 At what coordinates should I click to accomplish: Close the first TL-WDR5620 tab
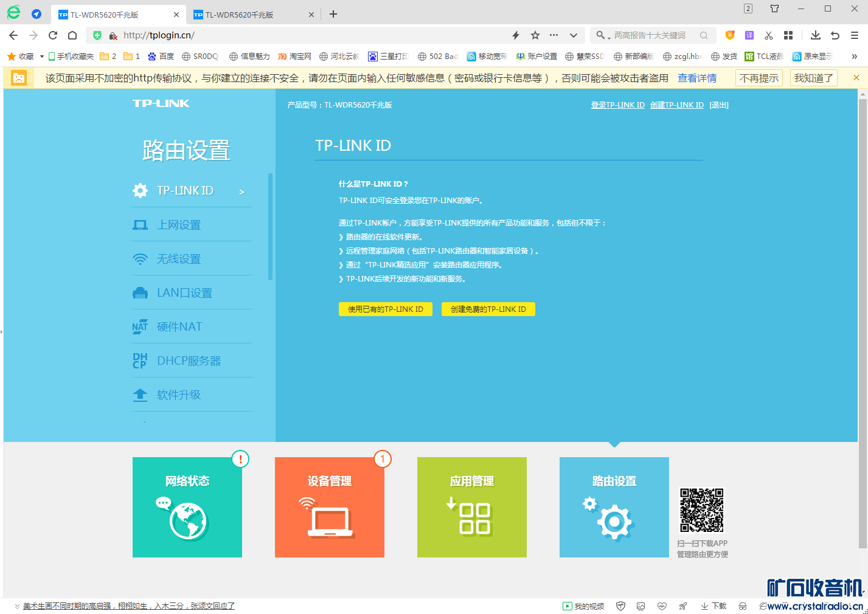(176, 15)
